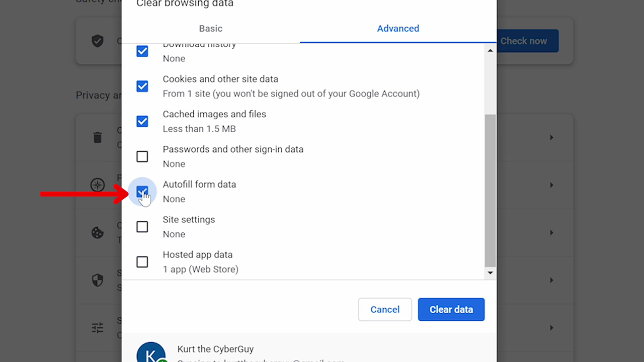The width and height of the screenshot is (644, 362).
Task: Click the trash icon for Clear browsing data
Action: 98,137
